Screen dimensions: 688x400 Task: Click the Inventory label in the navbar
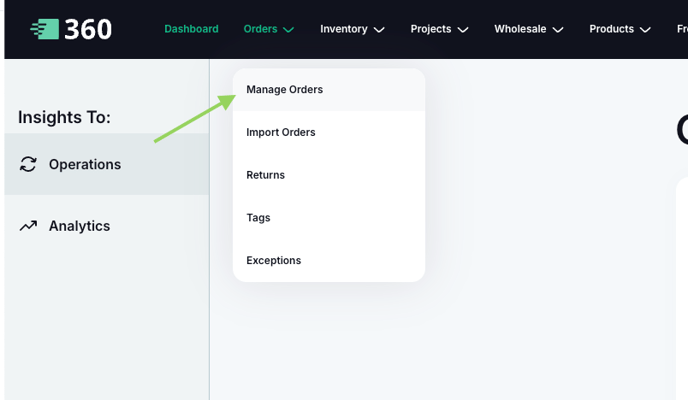(x=343, y=29)
